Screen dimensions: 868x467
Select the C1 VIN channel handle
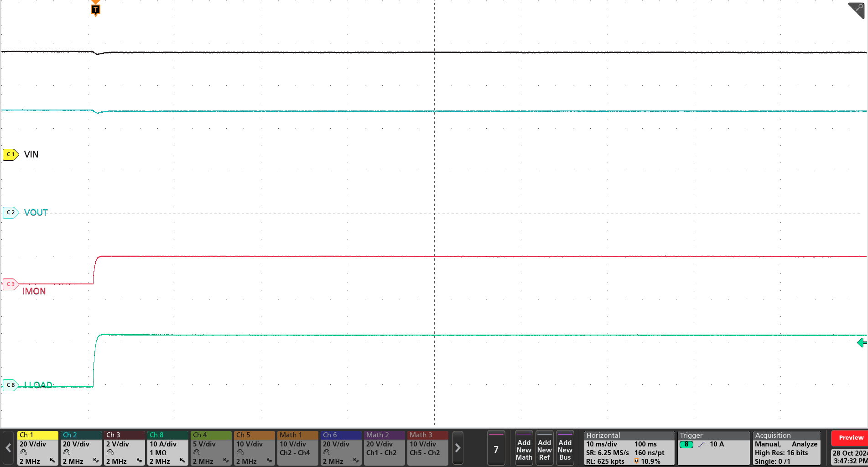coord(10,154)
